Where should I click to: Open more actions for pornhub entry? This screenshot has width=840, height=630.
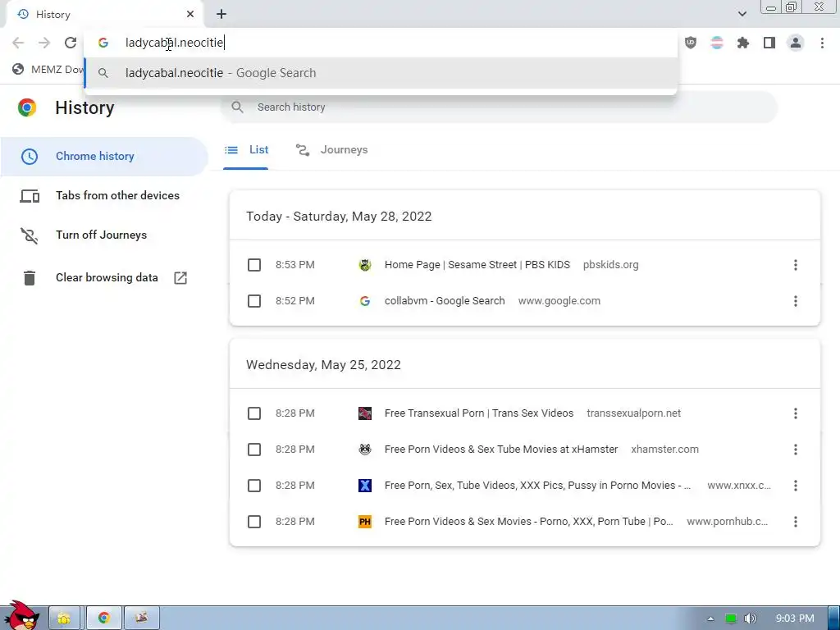point(796,522)
